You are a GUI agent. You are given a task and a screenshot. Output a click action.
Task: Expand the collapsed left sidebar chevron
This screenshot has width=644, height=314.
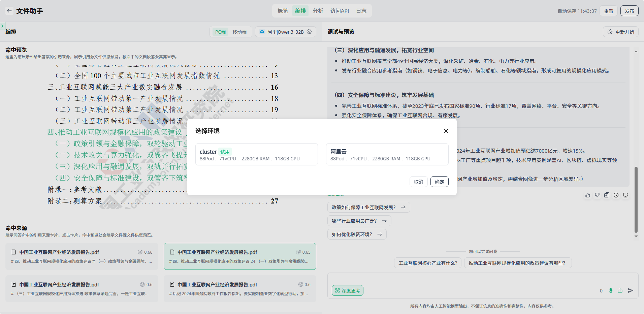pyautogui.click(x=2, y=26)
